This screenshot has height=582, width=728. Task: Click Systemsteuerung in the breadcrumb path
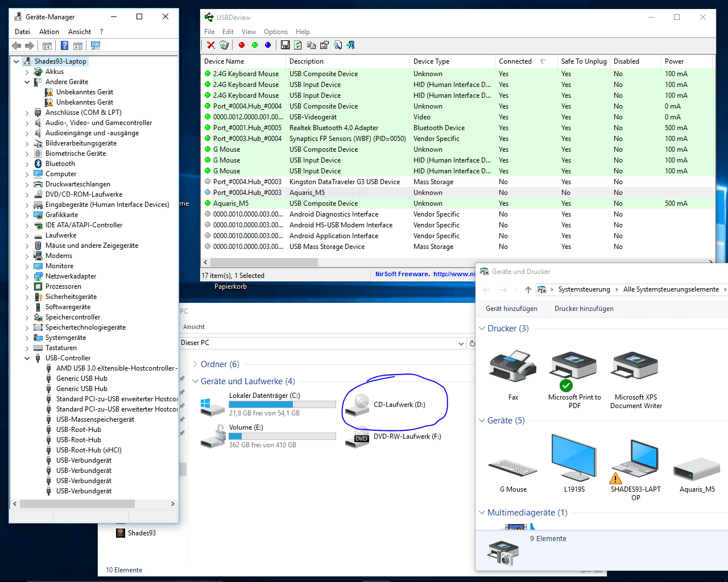(584, 289)
